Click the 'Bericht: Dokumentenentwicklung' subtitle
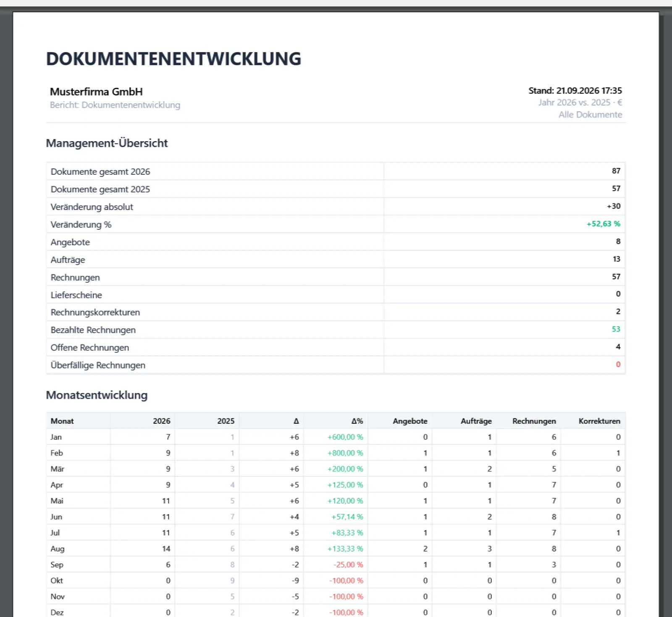The height and width of the screenshot is (617, 672). point(115,105)
